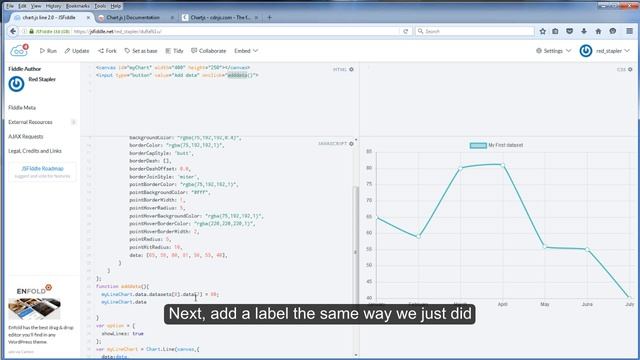
Task: Reload the page using the refresh icon
Action: pos(405,31)
